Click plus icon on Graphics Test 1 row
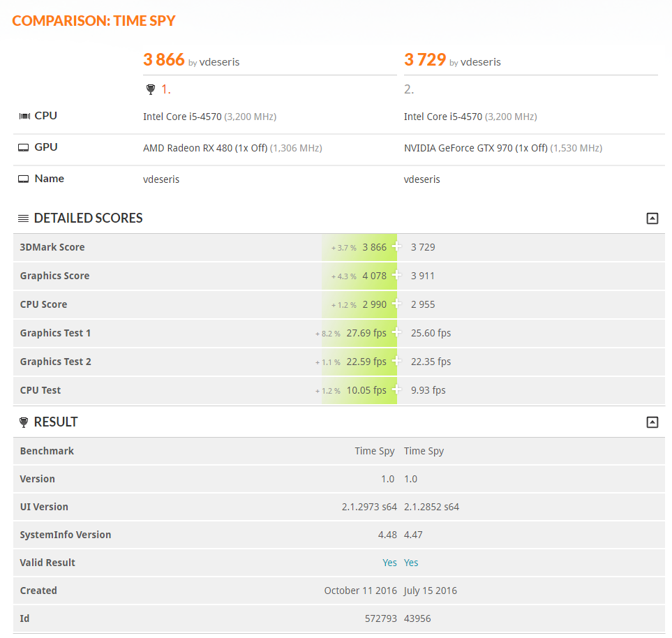This screenshot has height=638, width=672. [397, 332]
